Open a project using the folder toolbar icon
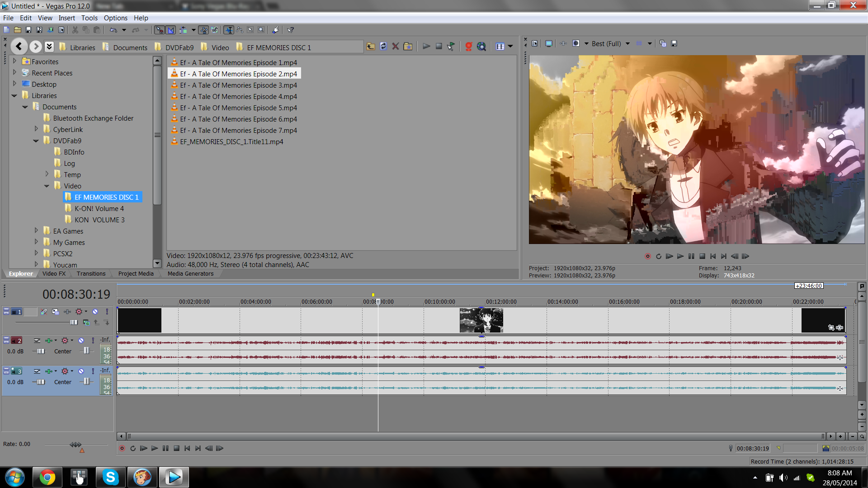 (17, 30)
